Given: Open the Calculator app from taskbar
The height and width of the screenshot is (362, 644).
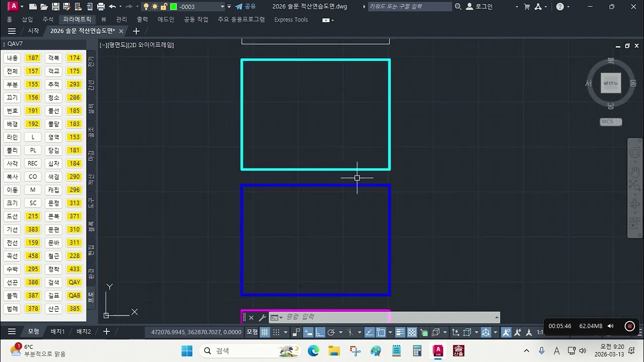Looking at the screenshot, I should click(417, 350).
